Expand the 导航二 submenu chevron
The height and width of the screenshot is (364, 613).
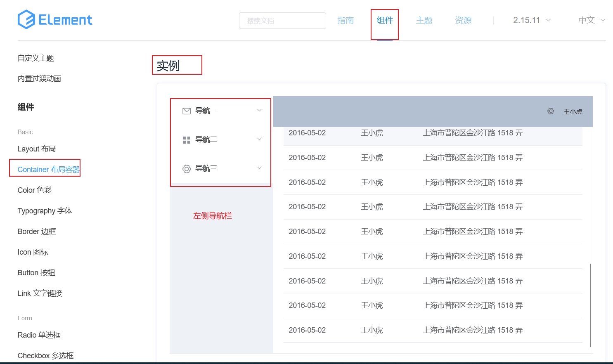point(259,139)
